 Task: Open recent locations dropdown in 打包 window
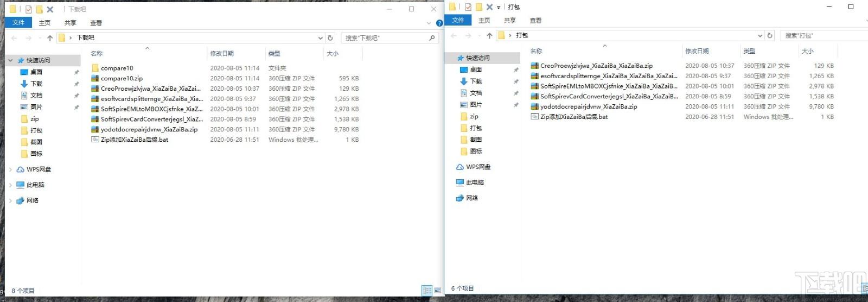tap(478, 35)
